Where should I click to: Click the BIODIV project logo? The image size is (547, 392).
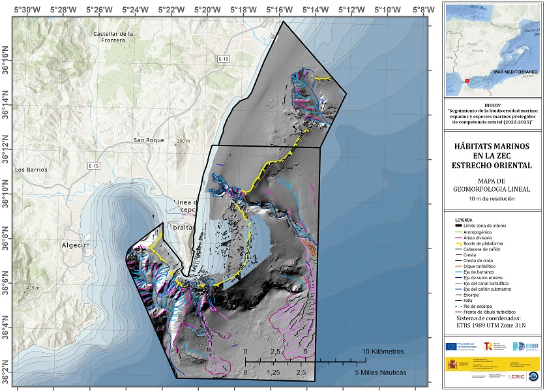(x=525, y=346)
